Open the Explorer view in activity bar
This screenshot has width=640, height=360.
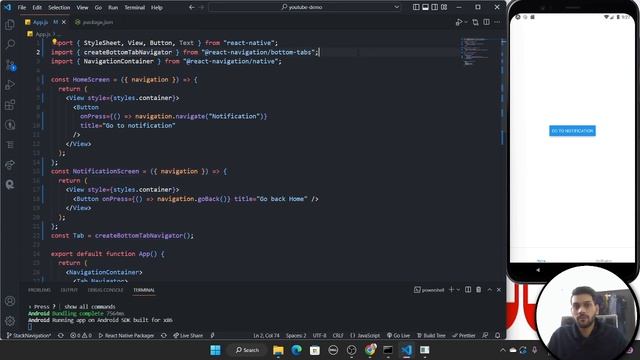click(x=10, y=24)
